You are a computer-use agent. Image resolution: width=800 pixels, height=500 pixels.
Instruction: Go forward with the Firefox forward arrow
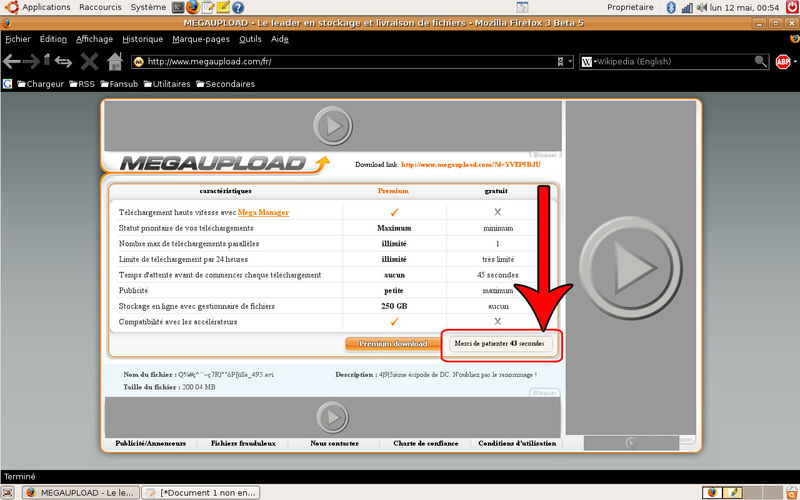coord(31,62)
